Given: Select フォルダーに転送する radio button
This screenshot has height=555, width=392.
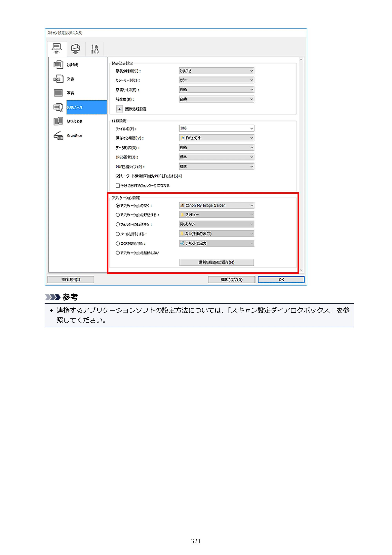Looking at the screenshot, I should point(118,224).
